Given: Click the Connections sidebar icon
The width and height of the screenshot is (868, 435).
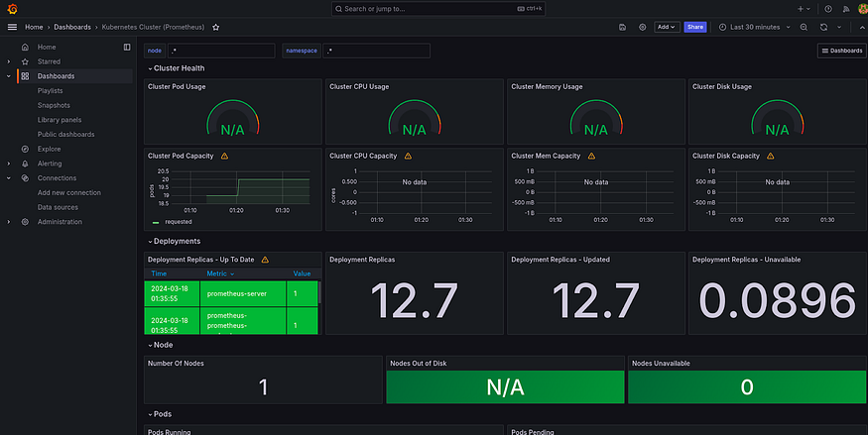Looking at the screenshot, I should pos(25,178).
